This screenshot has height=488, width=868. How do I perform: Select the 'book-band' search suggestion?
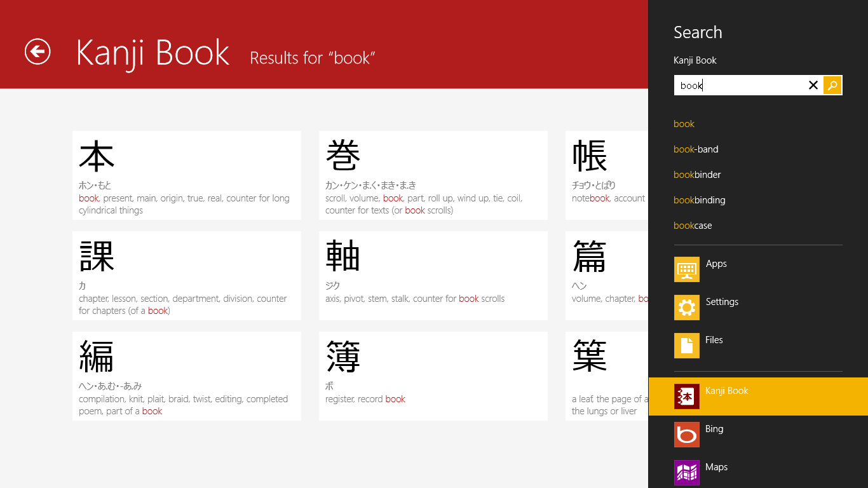696,149
